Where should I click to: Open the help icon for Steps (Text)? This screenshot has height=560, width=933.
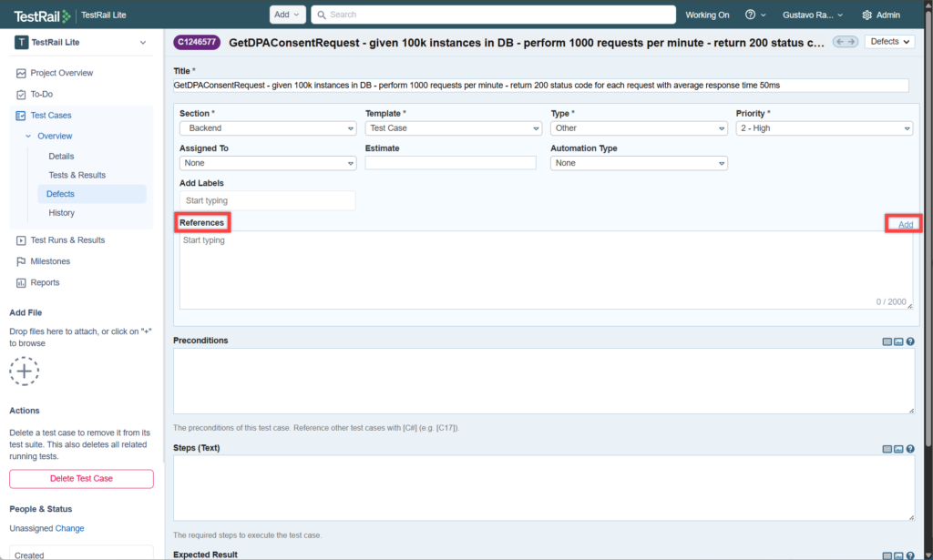pyautogui.click(x=910, y=449)
